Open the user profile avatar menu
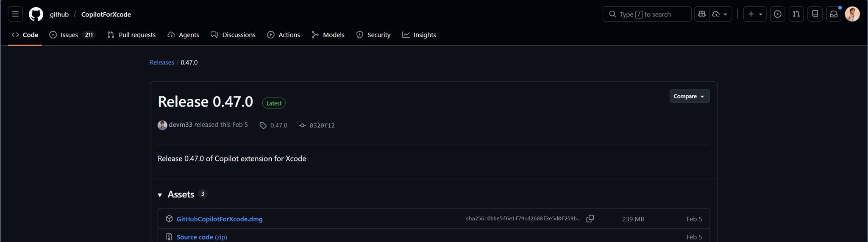Image resolution: width=868 pixels, height=242 pixels. pos(852,14)
